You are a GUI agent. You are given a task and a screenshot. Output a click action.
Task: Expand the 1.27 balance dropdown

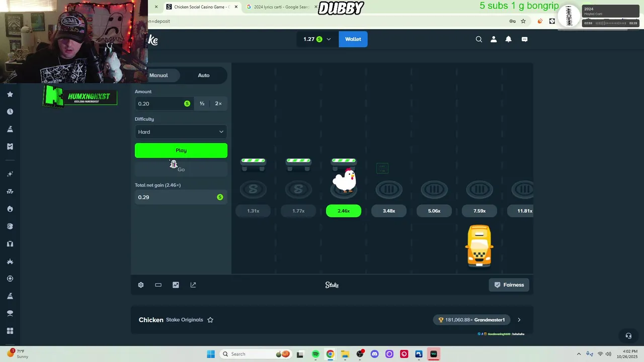[x=317, y=39]
